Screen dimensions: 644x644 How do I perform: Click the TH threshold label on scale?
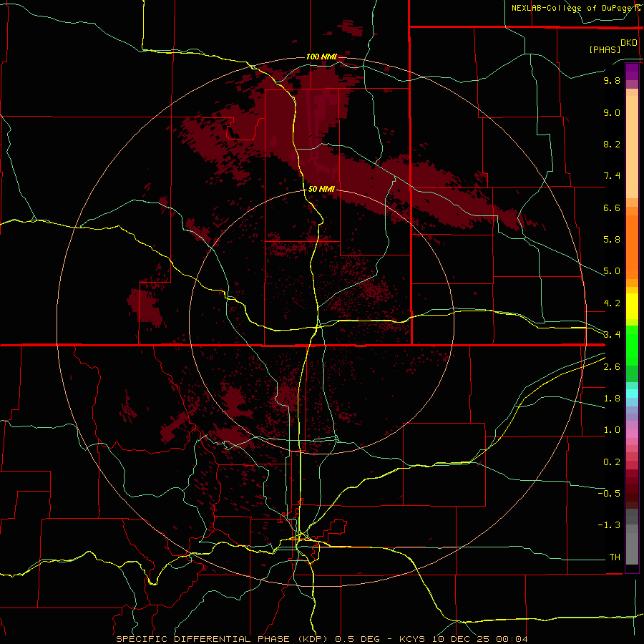pos(615,557)
